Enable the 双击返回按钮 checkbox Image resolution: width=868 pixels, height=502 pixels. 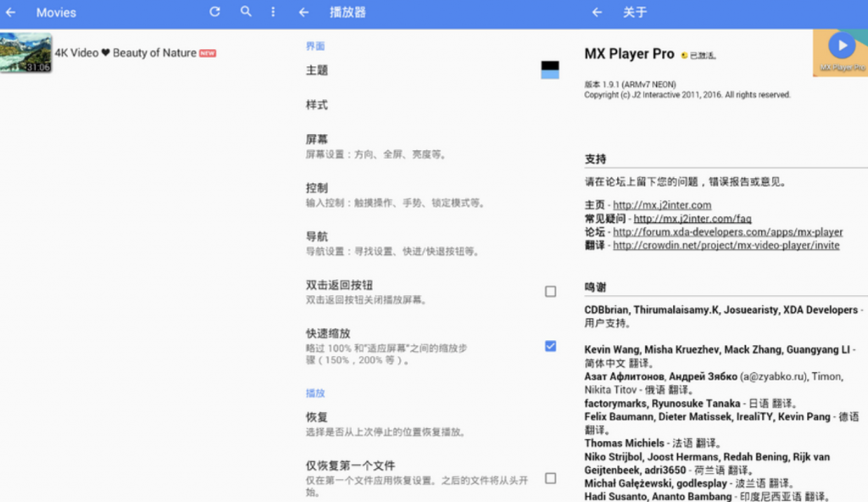550,292
